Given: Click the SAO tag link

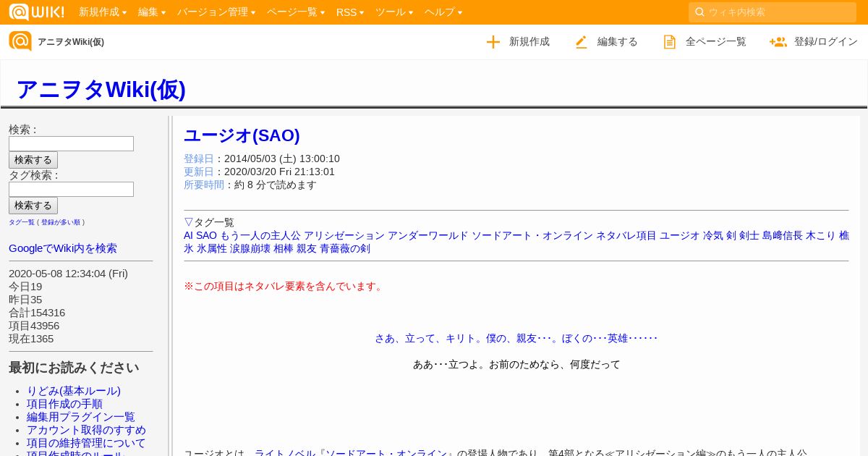Looking at the screenshot, I should click(206, 235).
